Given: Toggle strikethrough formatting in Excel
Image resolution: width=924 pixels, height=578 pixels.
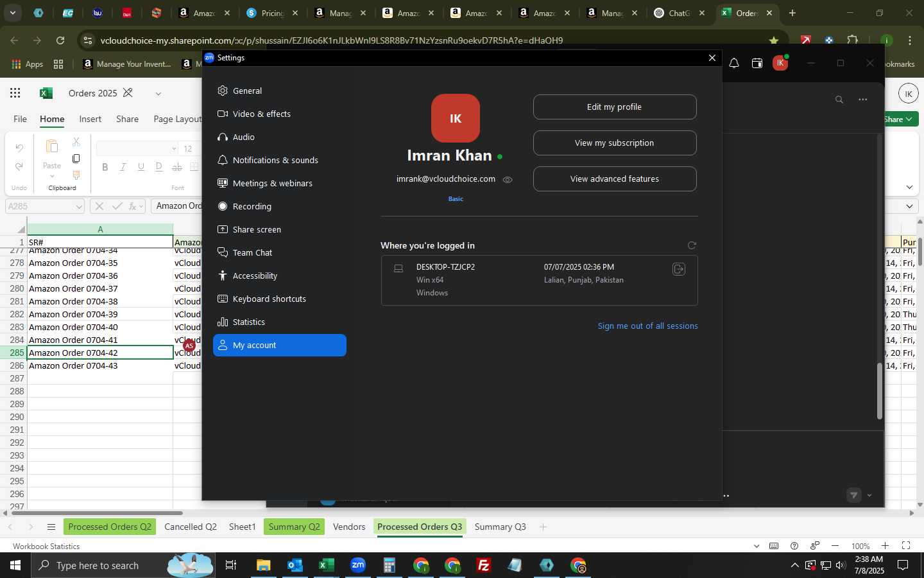Looking at the screenshot, I should pos(176,167).
